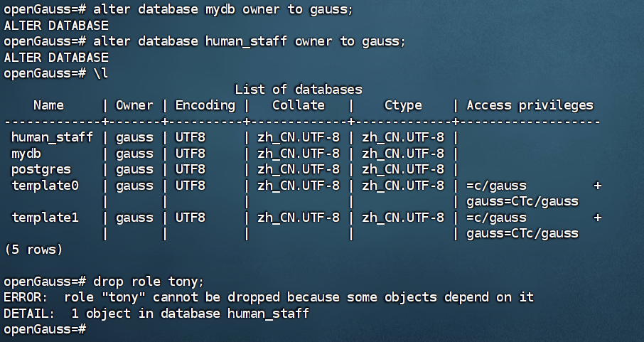
Task: Click the "Access privileges" column header
Action: [x=530, y=105]
